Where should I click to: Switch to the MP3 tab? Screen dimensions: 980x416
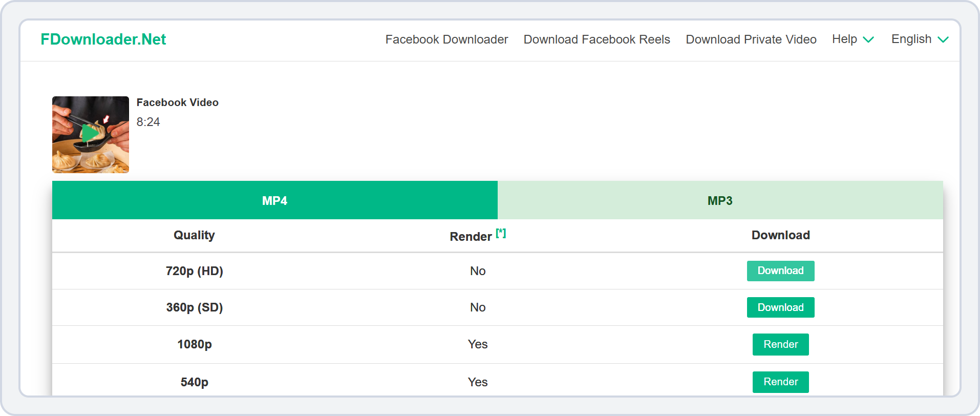coord(720,200)
